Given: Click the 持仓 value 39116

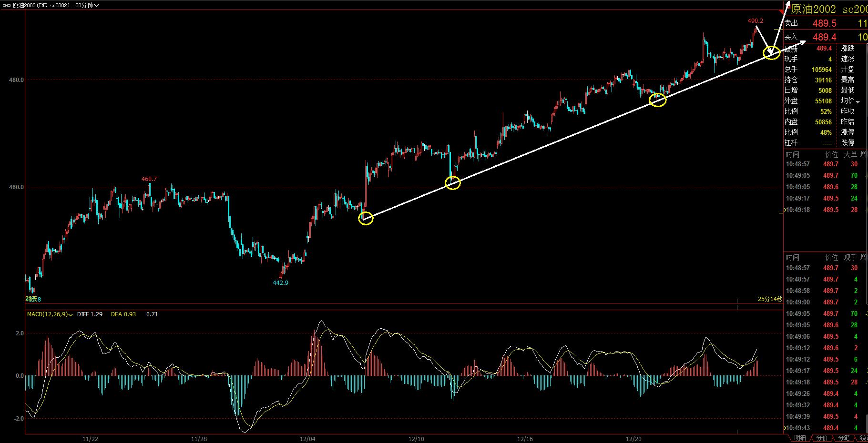Looking at the screenshot, I should (x=823, y=80).
